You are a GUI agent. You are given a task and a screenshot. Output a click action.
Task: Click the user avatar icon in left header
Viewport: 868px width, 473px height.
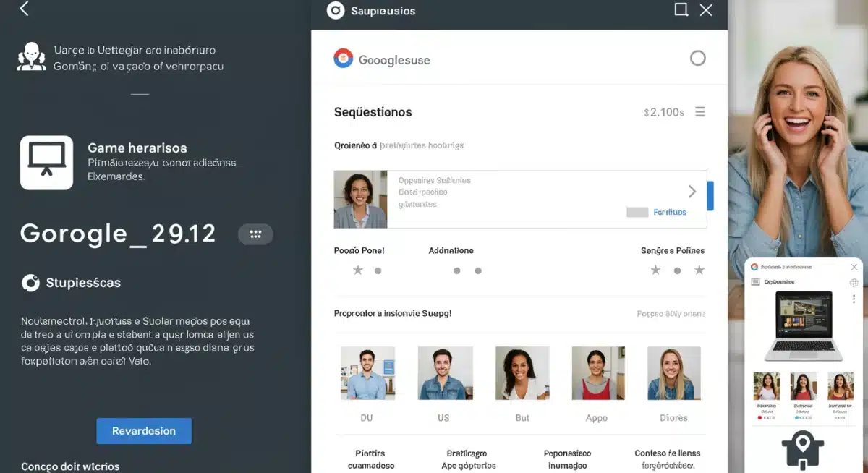click(31, 57)
